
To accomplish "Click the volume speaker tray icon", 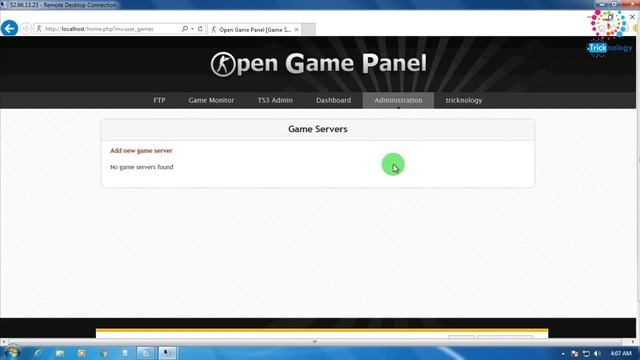I will (x=597, y=353).
